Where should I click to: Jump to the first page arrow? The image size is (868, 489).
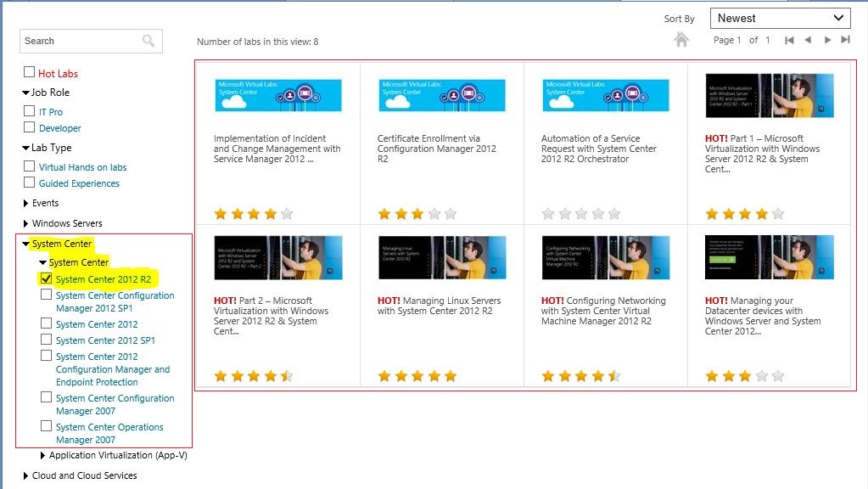click(789, 40)
